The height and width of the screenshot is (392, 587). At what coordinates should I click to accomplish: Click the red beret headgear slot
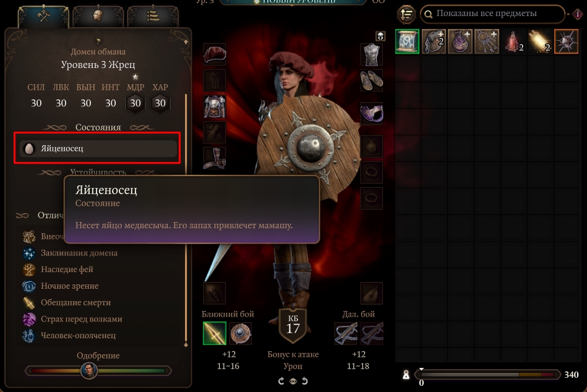215,54
